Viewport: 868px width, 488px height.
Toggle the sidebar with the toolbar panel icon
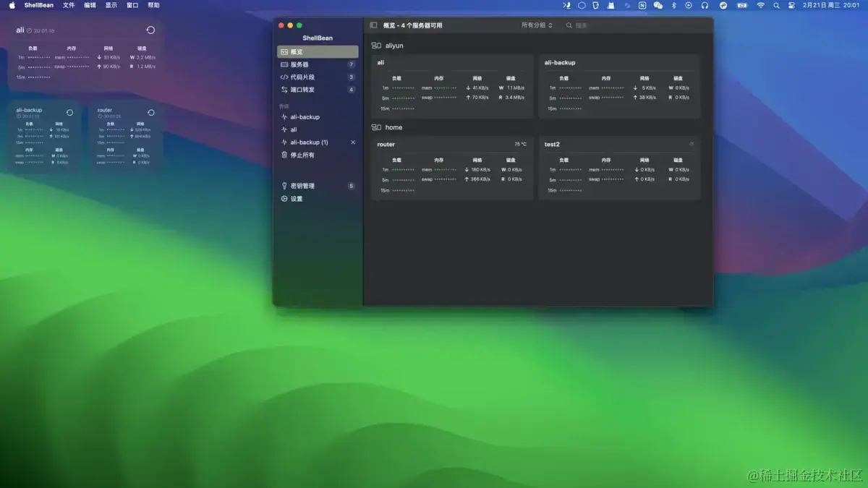point(373,25)
